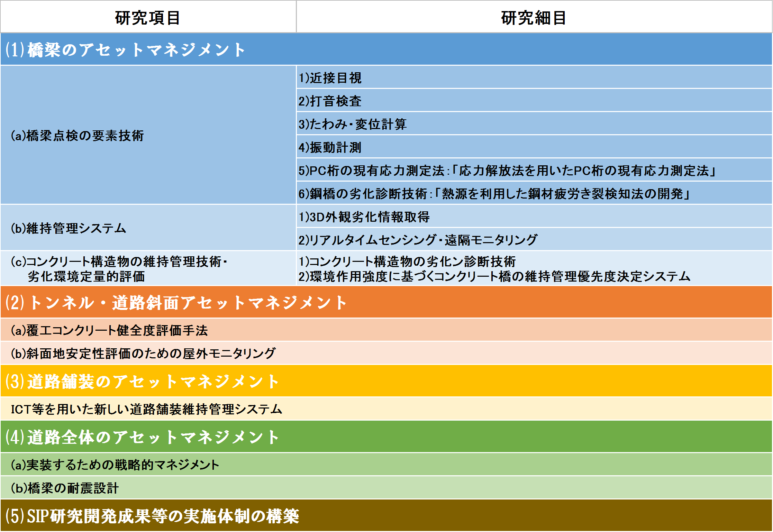
Task: Click the 研究細目 column header
Action: pos(534,17)
